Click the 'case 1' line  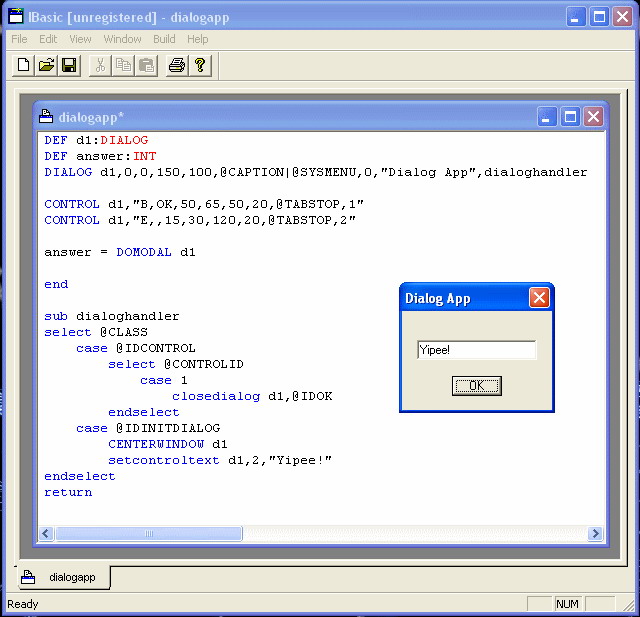(164, 380)
